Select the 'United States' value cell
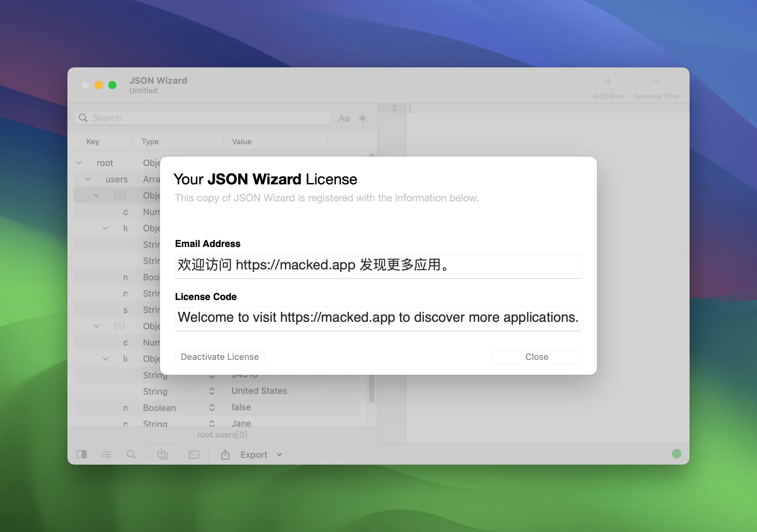This screenshot has width=757, height=532. point(259,391)
